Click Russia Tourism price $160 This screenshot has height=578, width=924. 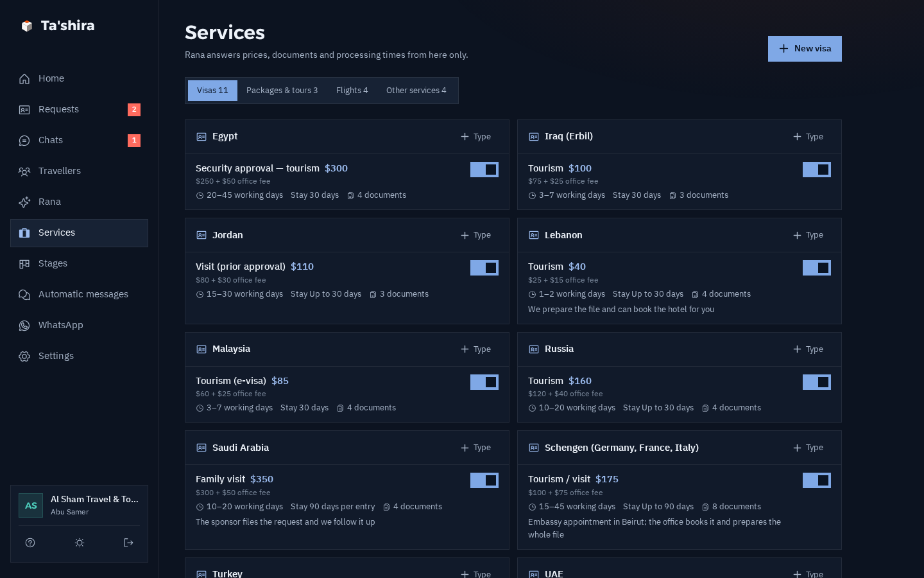580,381
